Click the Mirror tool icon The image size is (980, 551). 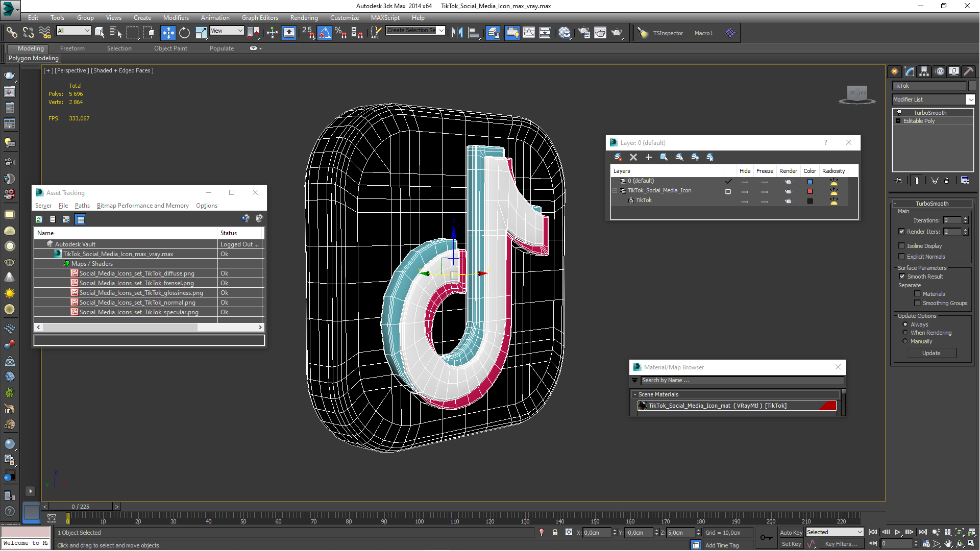[457, 33]
